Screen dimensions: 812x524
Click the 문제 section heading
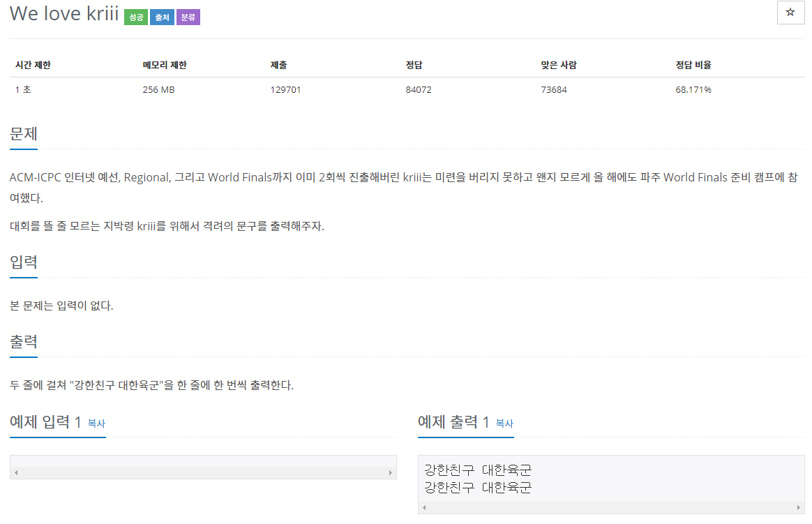tap(23, 134)
